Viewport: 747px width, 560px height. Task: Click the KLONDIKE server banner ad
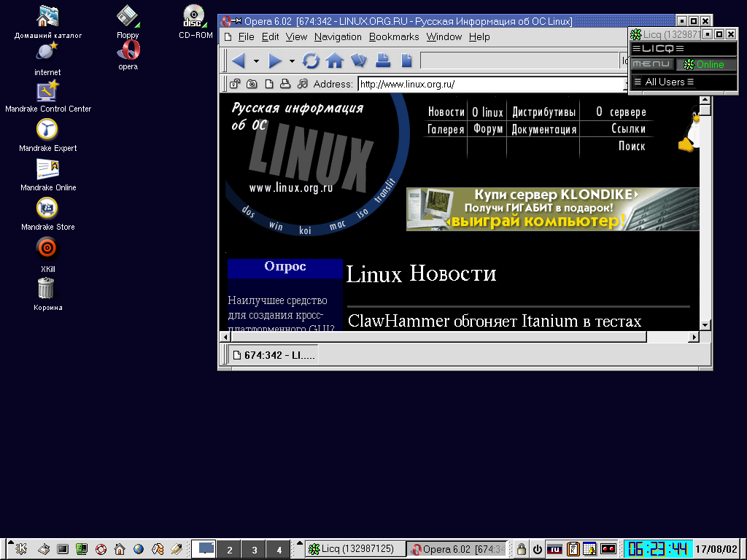pyautogui.click(x=553, y=209)
